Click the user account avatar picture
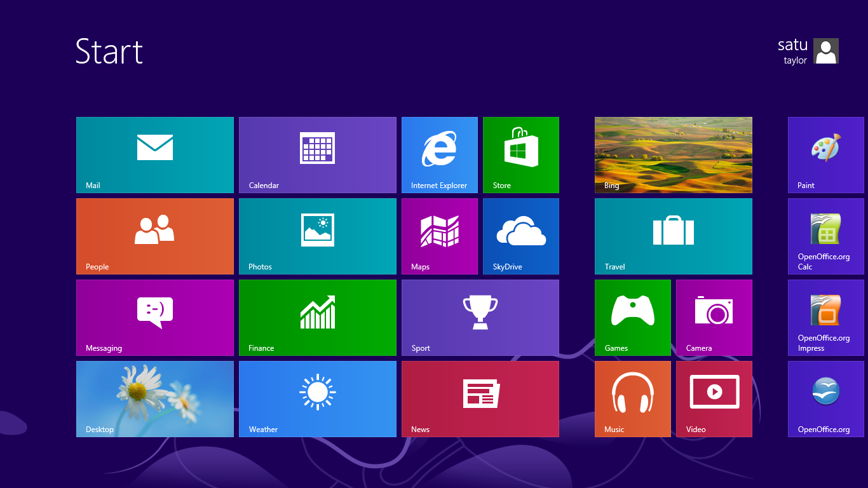This screenshot has height=488, width=868. tap(826, 51)
